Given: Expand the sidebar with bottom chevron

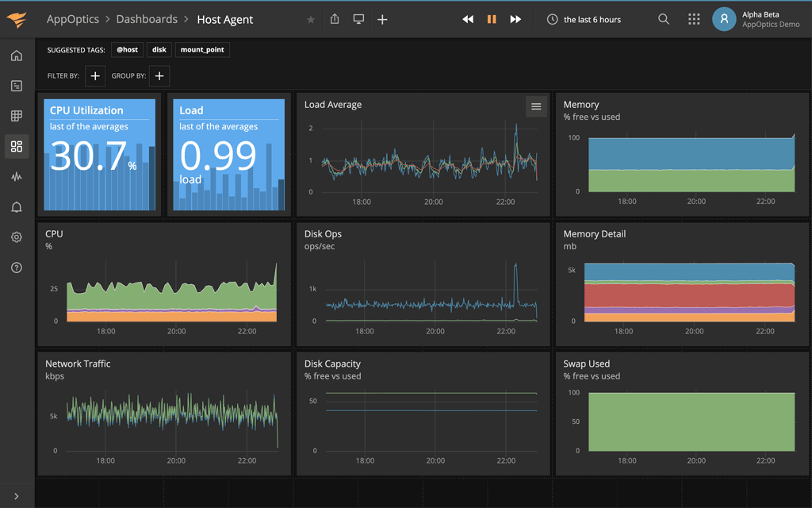Looking at the screenshot, I should [17, 496].
